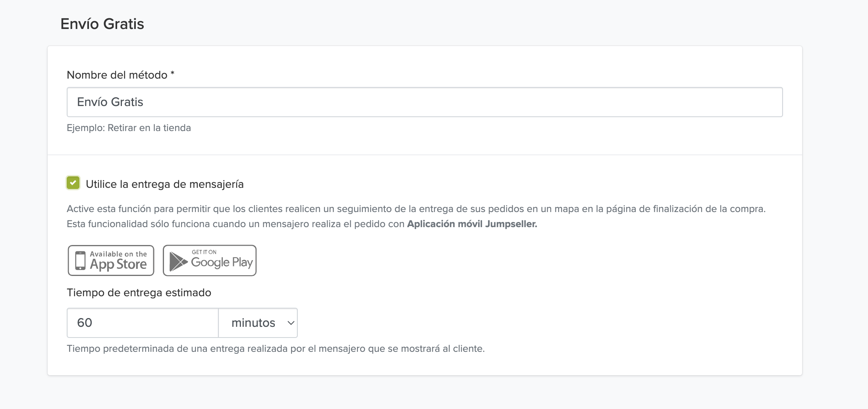The height and width of the screenshot is (409, 868).
Task: Click the required asterisk after Nombre del método
Action: (172, 74)
